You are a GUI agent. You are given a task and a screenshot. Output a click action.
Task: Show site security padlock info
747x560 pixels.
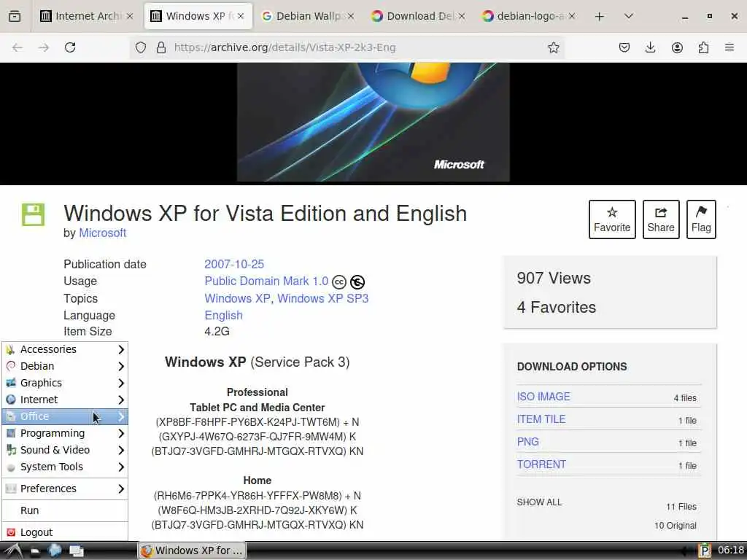pyautogui.click(x=161, y=47)
